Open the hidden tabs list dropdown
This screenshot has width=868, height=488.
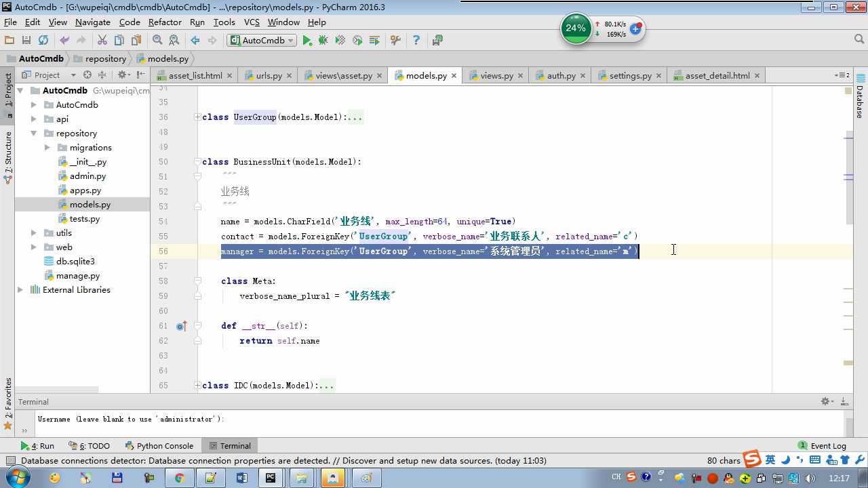click(x=842, y=75)
